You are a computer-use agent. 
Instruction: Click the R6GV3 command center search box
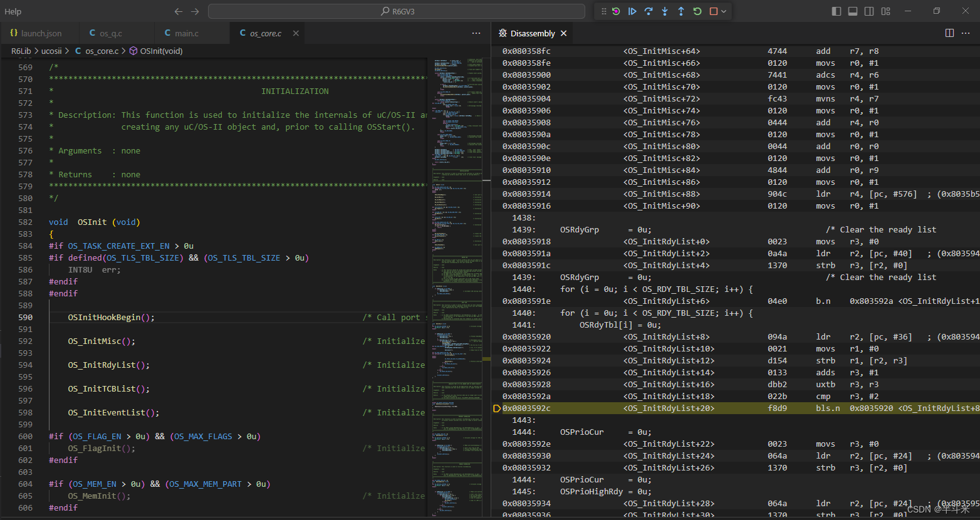(397, 11)
